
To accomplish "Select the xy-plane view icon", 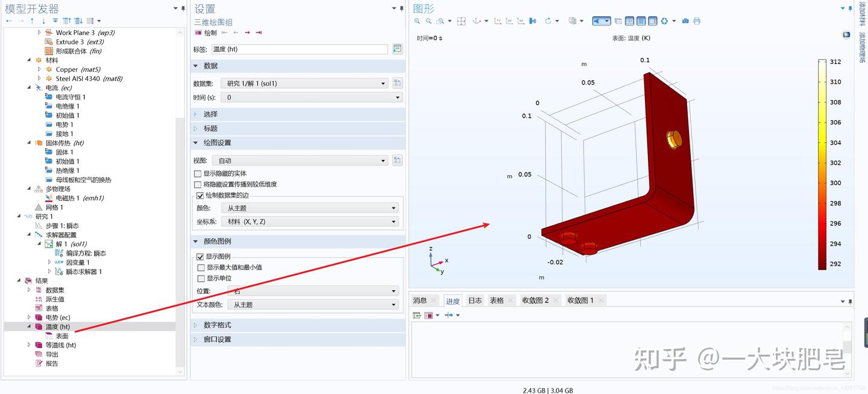I will pyautogui.click(x=497, y=21).
